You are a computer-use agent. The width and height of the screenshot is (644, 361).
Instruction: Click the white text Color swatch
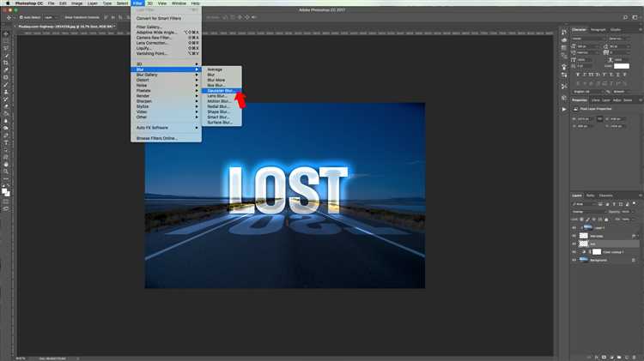tap(622, 66)
